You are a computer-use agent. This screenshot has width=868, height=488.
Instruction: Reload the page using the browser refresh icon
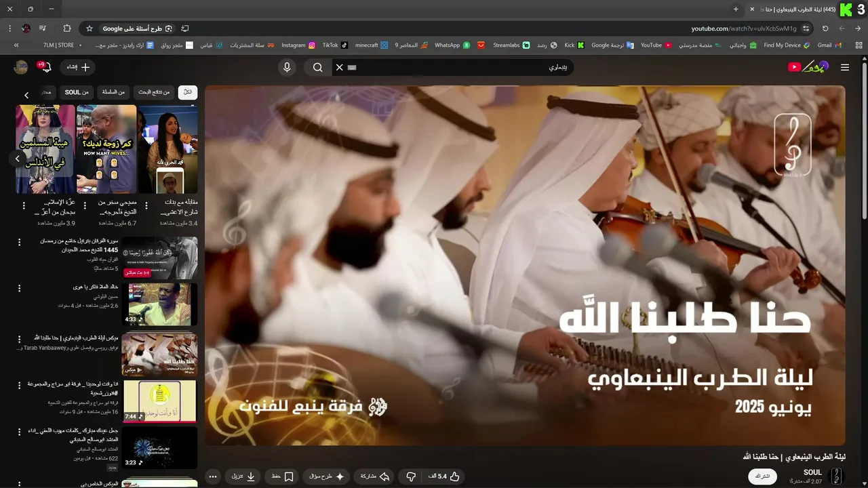825,28
